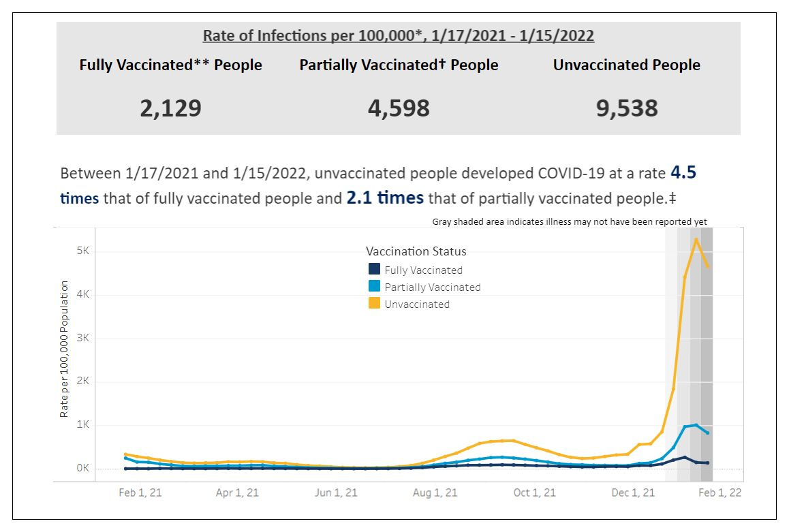Click the value 2,129
The image size is (789, 532).
click(170, 108)
